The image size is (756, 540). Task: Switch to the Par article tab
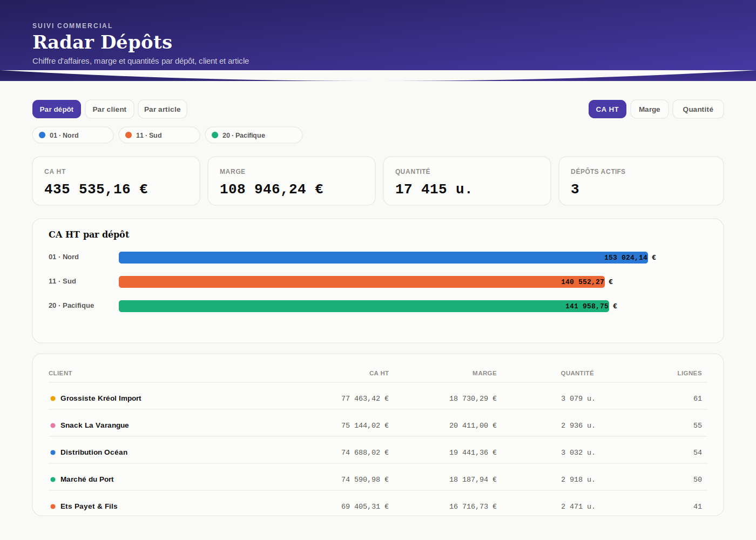click(x=163, y=109)
